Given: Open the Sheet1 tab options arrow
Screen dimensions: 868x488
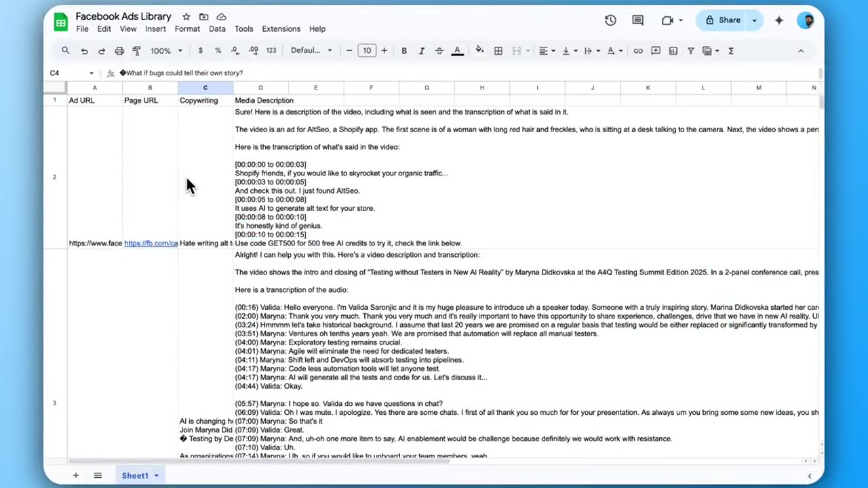Looking at the screenshot, I should [156, 476].
